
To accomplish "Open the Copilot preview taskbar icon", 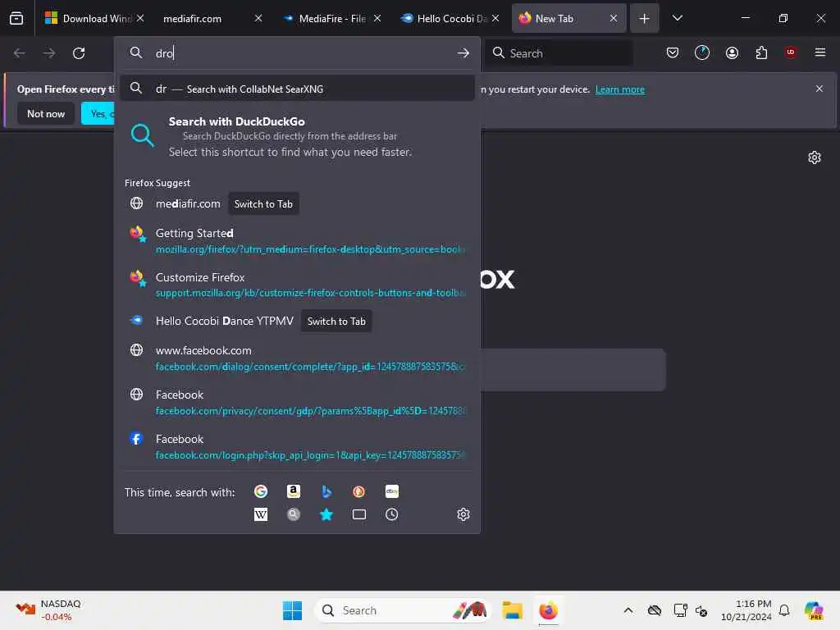I will (814, 610).
